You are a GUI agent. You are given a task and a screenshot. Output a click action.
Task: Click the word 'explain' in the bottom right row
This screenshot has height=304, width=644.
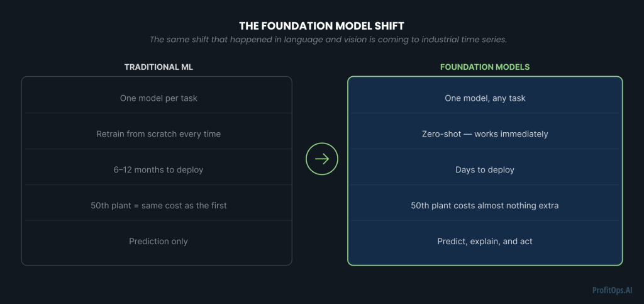(485, 242)
